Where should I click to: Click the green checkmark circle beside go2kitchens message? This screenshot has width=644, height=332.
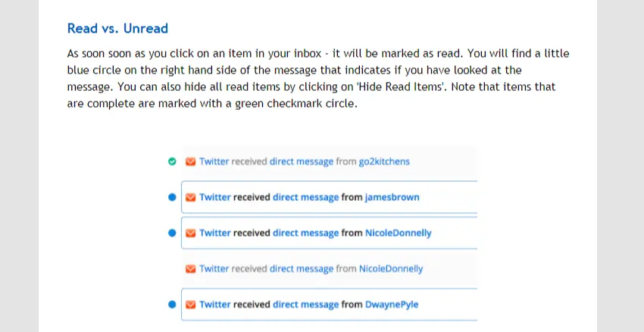point(172,161)
